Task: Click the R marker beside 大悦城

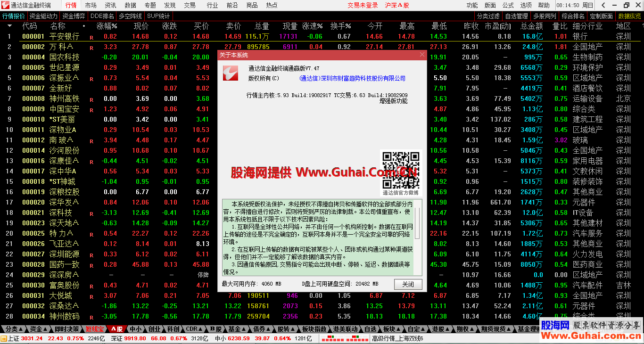Action: tap(91, 296)
